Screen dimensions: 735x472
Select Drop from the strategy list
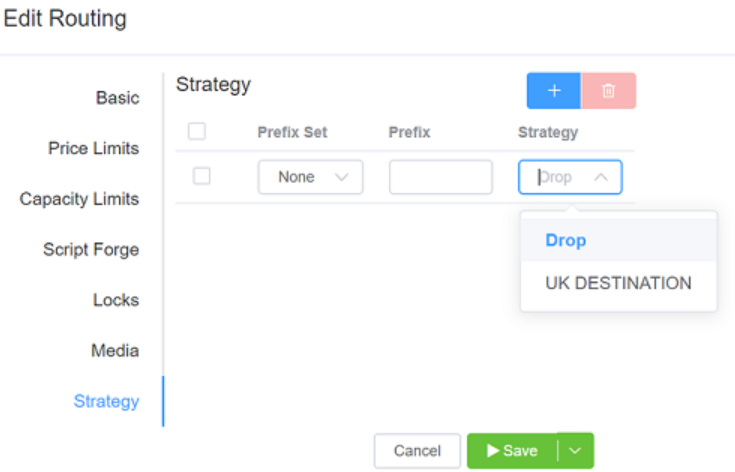[x=566, y=241]
